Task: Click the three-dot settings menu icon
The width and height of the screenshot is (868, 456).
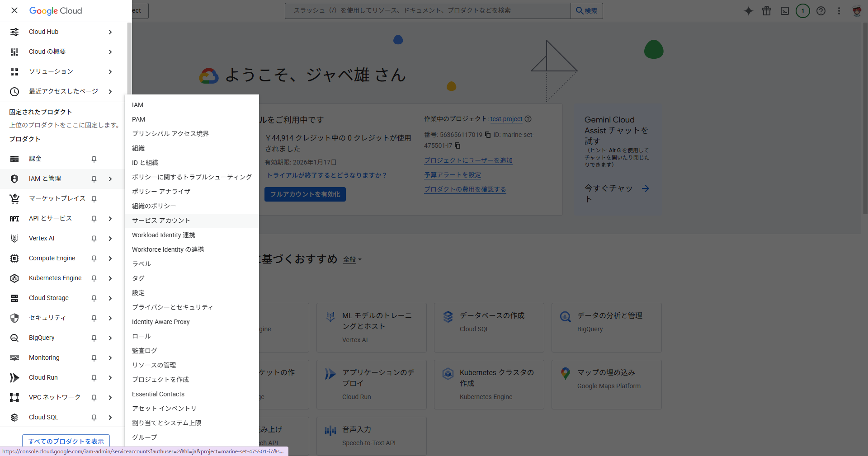Action: 839,11
